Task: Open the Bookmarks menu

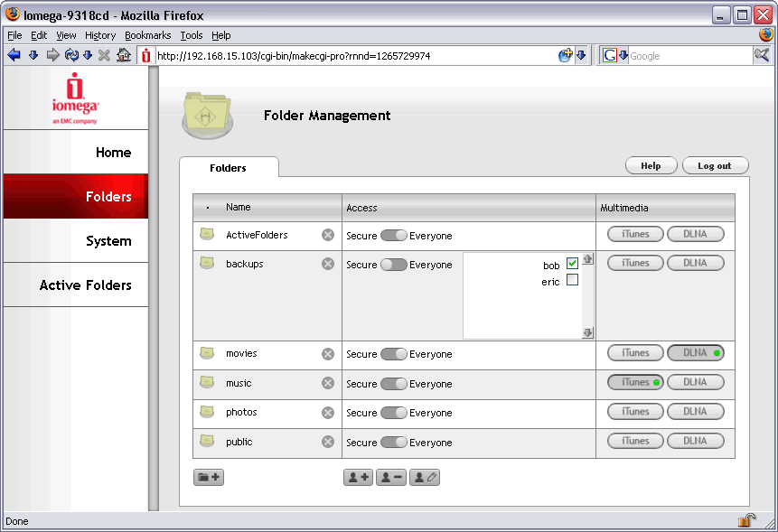Action: [x=148, y=35]
